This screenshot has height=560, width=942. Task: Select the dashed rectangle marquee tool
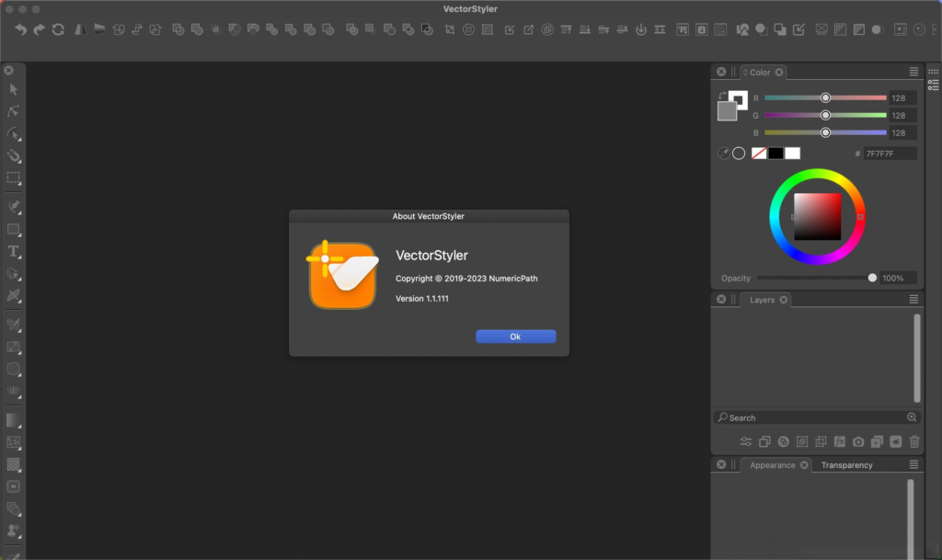pos(13,178)
